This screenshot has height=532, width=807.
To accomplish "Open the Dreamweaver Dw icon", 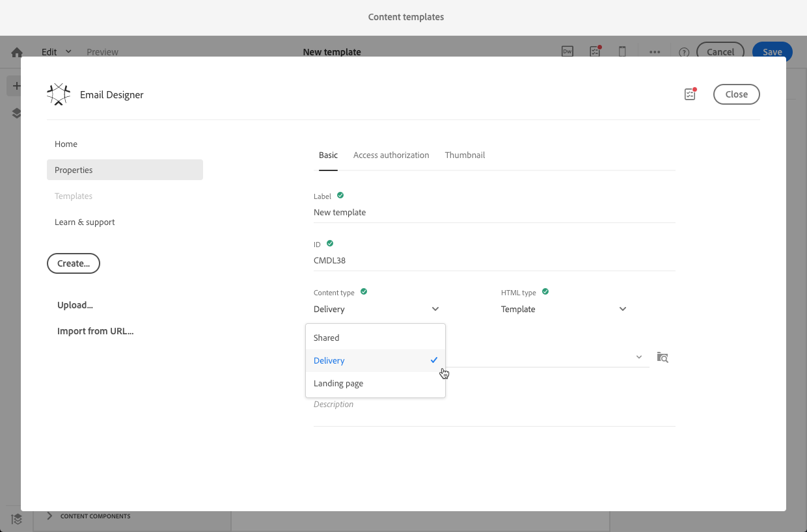I will [x=568, y=51].
